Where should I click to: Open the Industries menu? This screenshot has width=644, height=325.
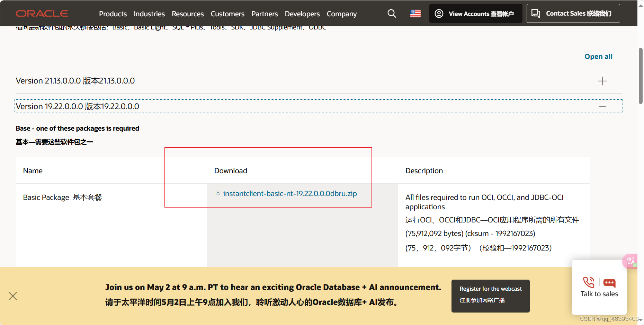(x=149, y=14)
